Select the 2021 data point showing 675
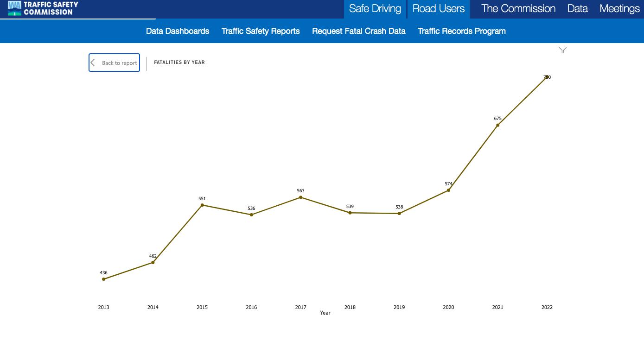Image resolution: width=644 pixels, height=354 pixels. point(497,125)
